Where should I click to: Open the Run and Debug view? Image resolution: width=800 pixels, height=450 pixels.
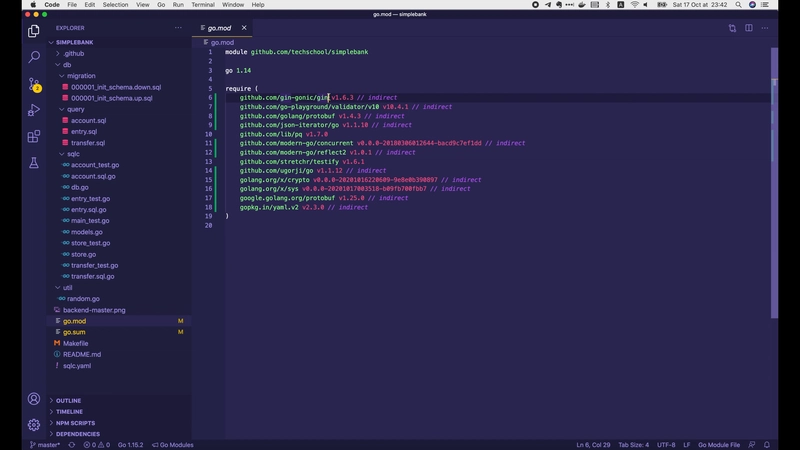pos(34,110)
